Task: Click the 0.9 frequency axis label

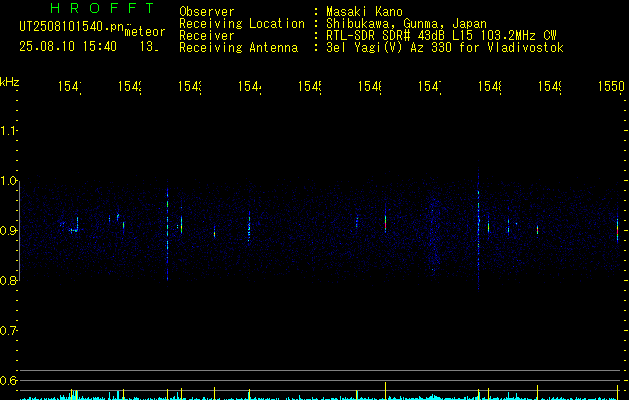Action: pyautogui.click(x=8, y=230)
